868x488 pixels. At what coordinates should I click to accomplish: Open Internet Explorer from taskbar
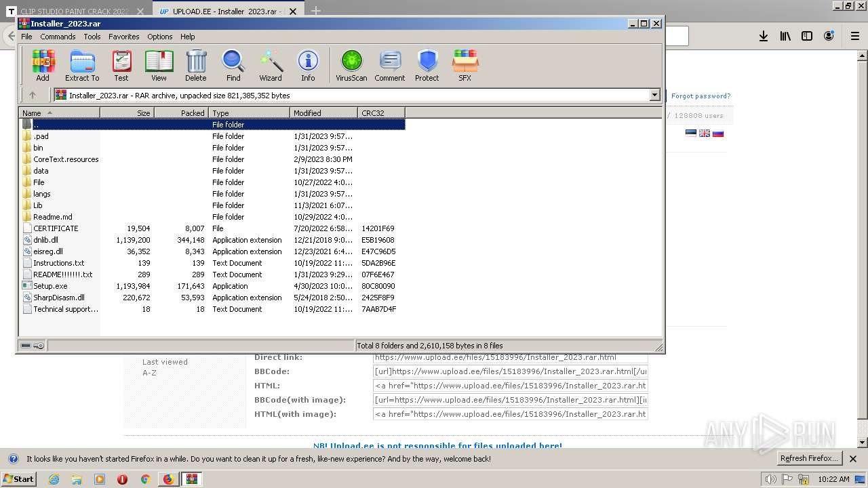(x=54, y=479)
